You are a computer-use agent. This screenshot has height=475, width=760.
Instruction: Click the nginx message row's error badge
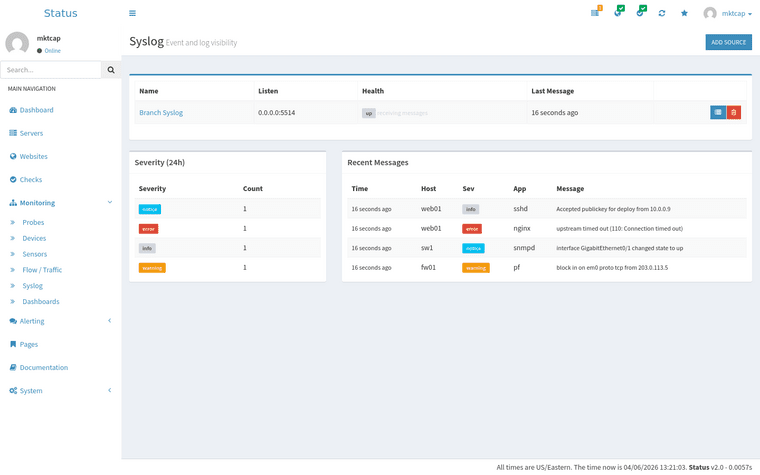click(472, 229)
